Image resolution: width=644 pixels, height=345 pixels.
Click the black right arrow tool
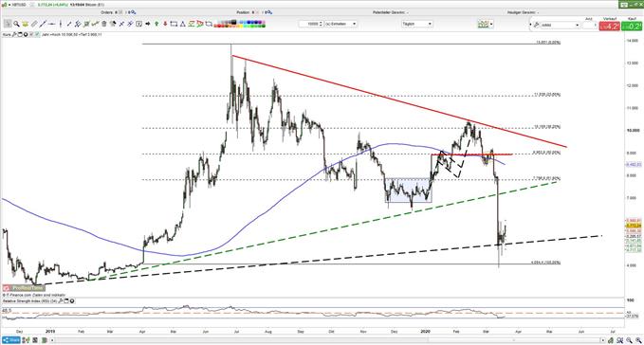coord(147,24)
